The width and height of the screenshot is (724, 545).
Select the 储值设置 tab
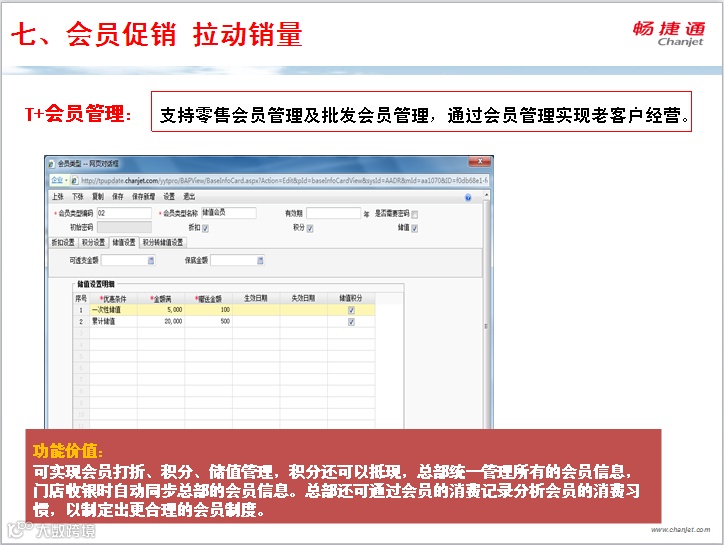click(124, 242)
